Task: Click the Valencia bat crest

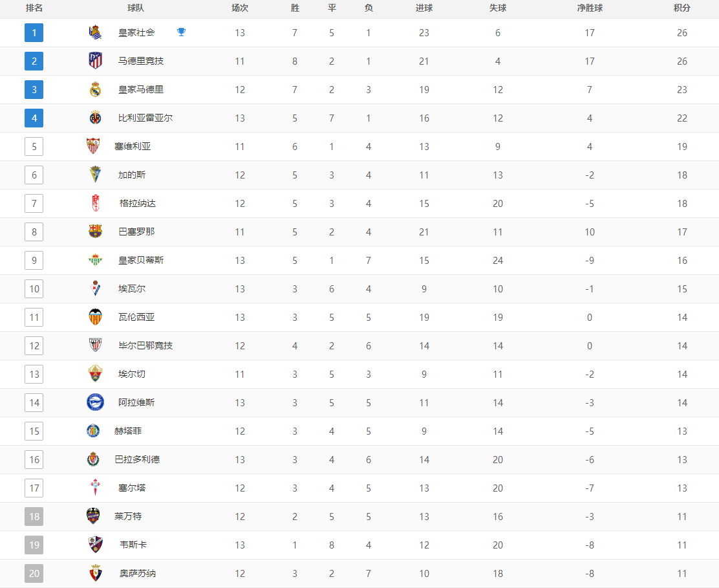Action: (95, 316)
